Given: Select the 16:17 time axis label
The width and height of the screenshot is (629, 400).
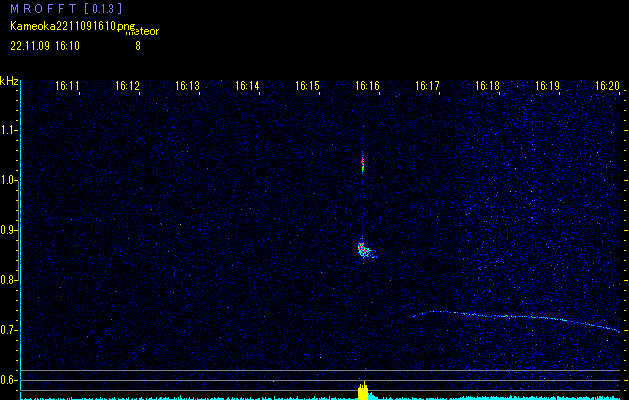Looking at the screenshot, I should [427, 86].
